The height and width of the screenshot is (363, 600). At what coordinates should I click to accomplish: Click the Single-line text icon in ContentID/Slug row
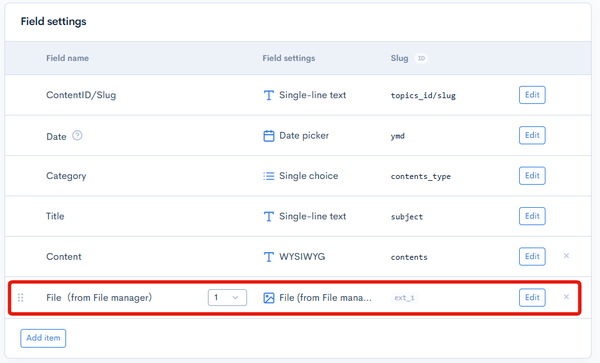(269, 95)
